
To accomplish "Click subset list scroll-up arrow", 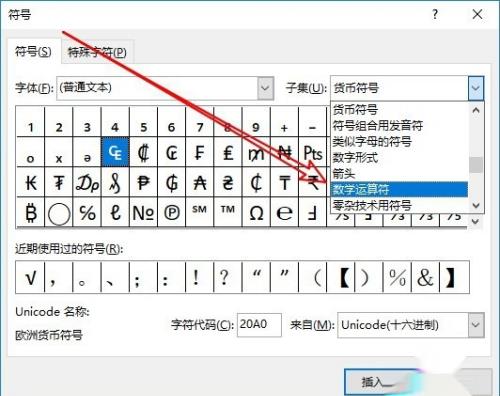I will (x=476, y=110).
